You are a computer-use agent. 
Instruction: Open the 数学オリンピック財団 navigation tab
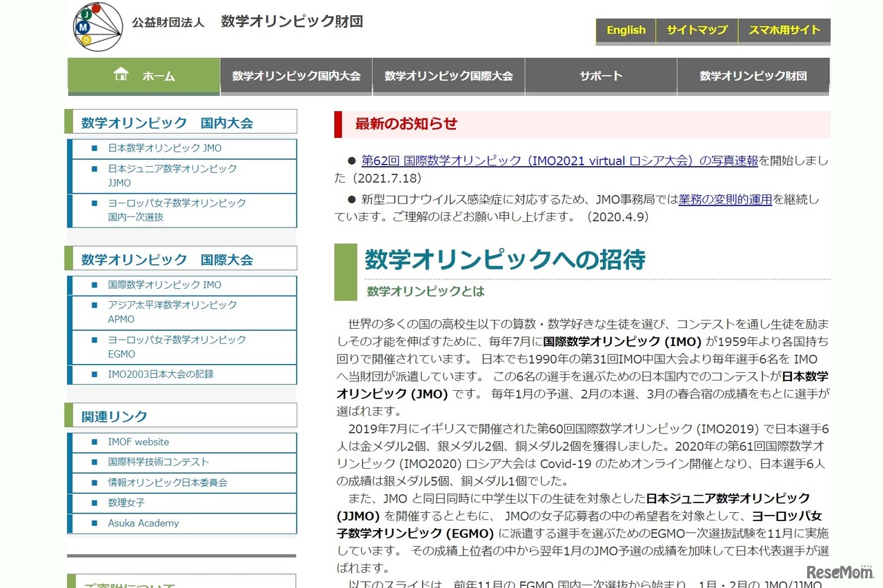point(753,76)
